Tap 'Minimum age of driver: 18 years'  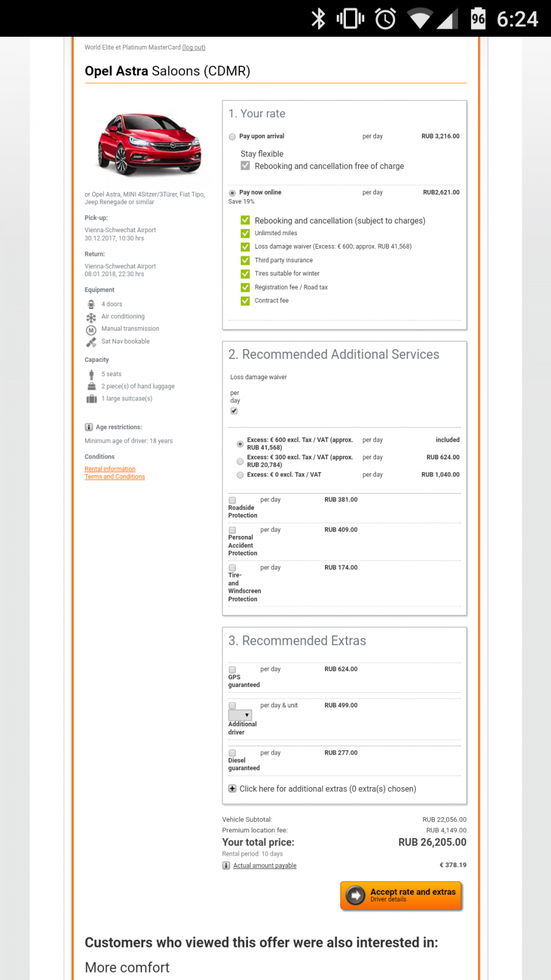(x=129, y=441)
